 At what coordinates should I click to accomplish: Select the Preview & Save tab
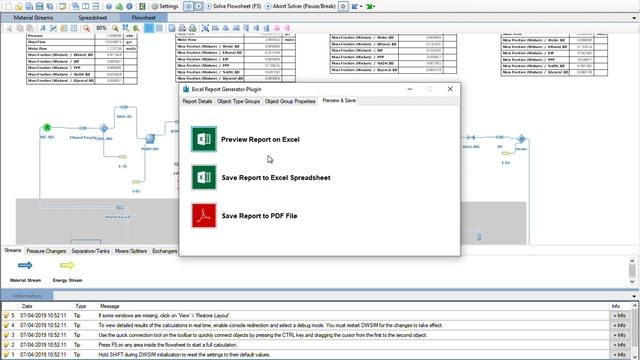(339, 100)
